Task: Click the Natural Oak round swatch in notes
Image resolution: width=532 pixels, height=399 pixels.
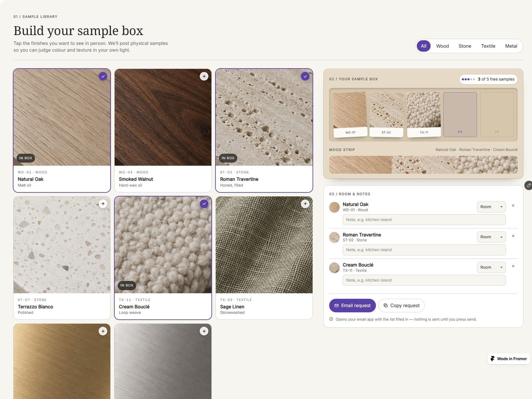Action: coord(334,207)
